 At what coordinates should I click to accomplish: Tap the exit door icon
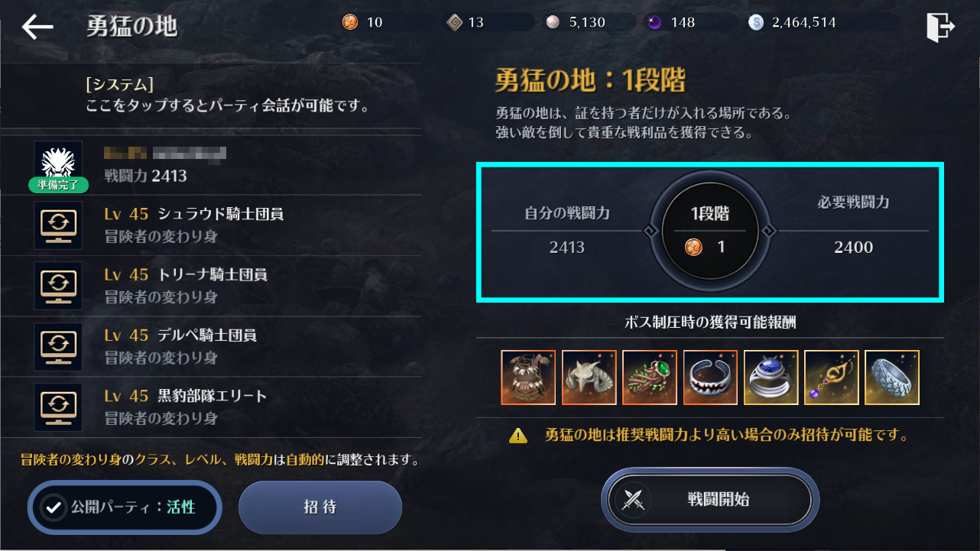(x=939, y=27)
